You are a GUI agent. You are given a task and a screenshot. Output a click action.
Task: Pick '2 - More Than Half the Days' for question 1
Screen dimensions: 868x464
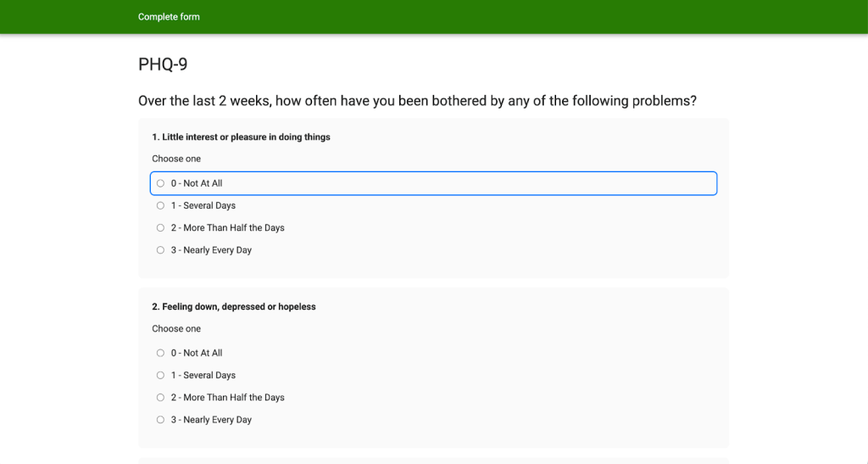coord(160,227)
